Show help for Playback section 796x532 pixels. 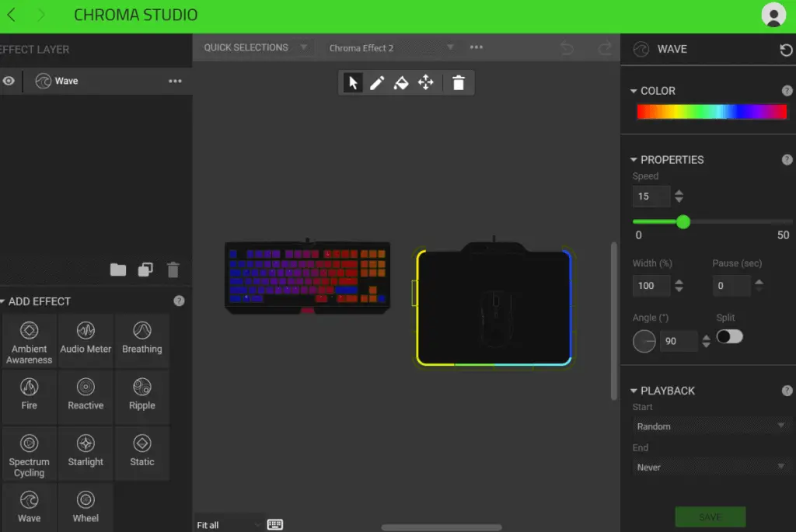[787, 391]
